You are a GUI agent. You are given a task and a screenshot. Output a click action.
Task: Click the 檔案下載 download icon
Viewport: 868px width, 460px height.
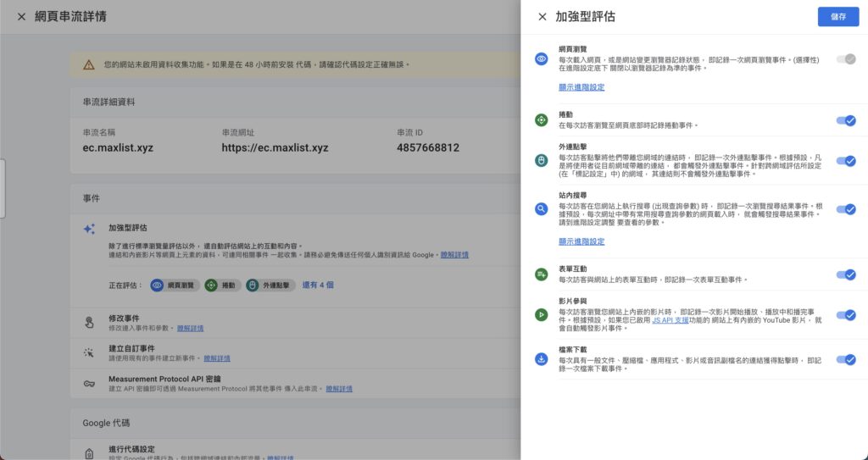(x=542, y=359)
